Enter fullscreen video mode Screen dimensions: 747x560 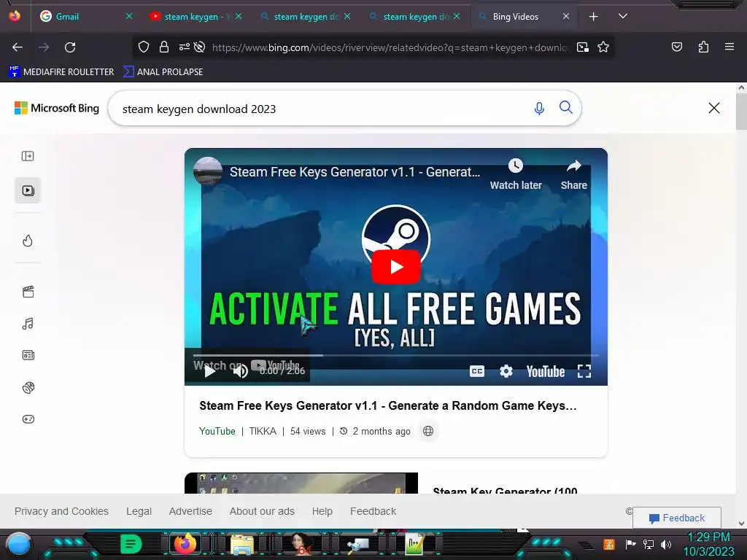(x=584, y=371)
